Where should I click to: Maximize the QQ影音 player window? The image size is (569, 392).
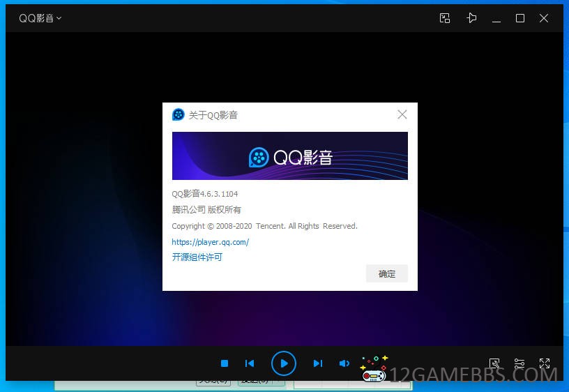pos(520,18)
